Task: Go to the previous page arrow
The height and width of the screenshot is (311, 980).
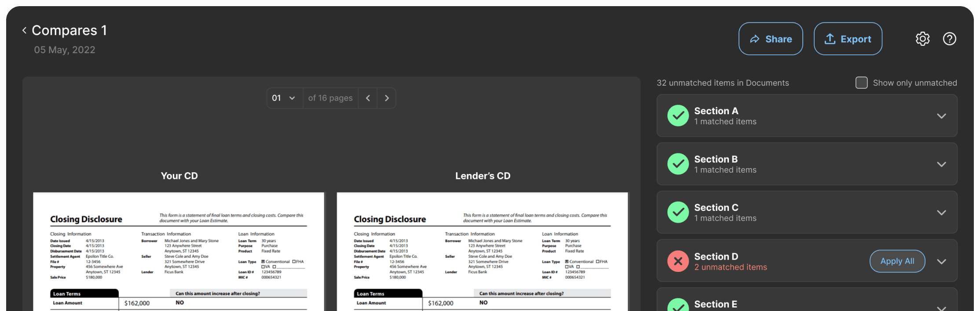Action: [x=368, y=98]
